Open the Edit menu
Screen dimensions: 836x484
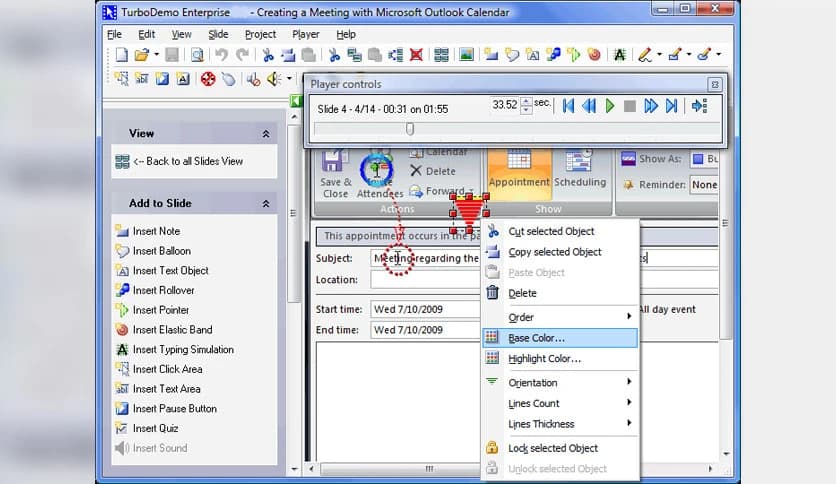(x=147, y=34)
